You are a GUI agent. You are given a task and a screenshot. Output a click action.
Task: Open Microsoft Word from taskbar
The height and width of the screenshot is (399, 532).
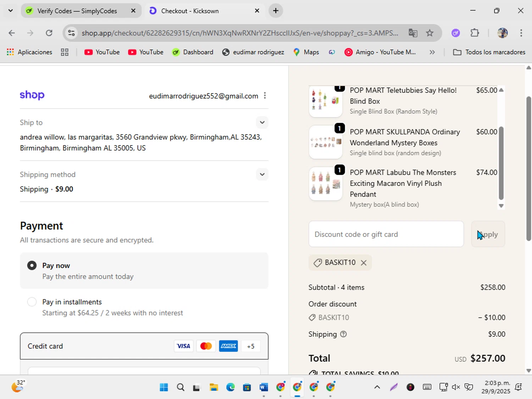click(x=264, y=387)
